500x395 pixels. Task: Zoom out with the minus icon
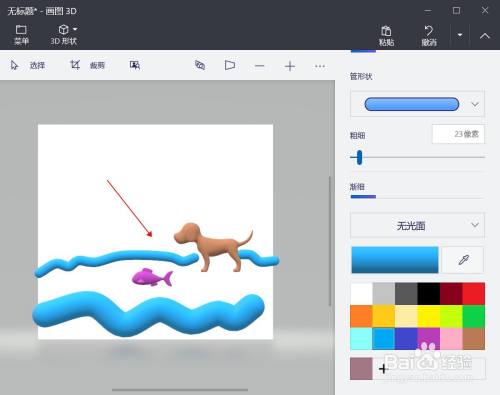point(259,66)
